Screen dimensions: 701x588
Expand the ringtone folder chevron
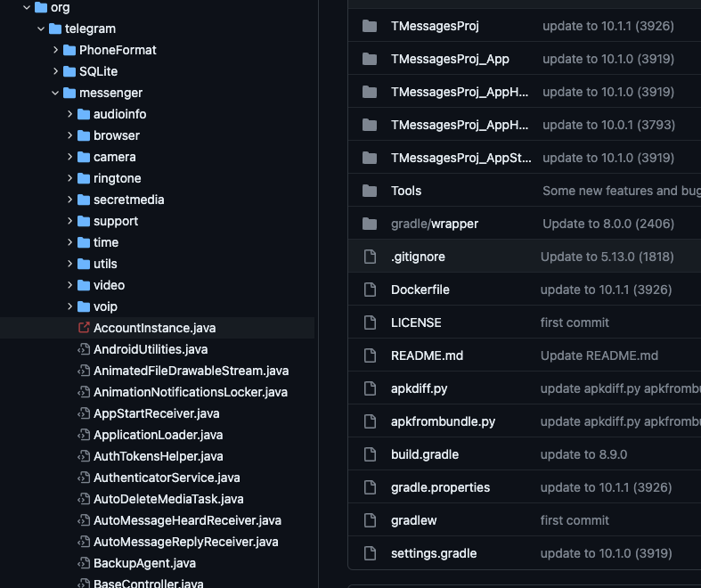69,178
